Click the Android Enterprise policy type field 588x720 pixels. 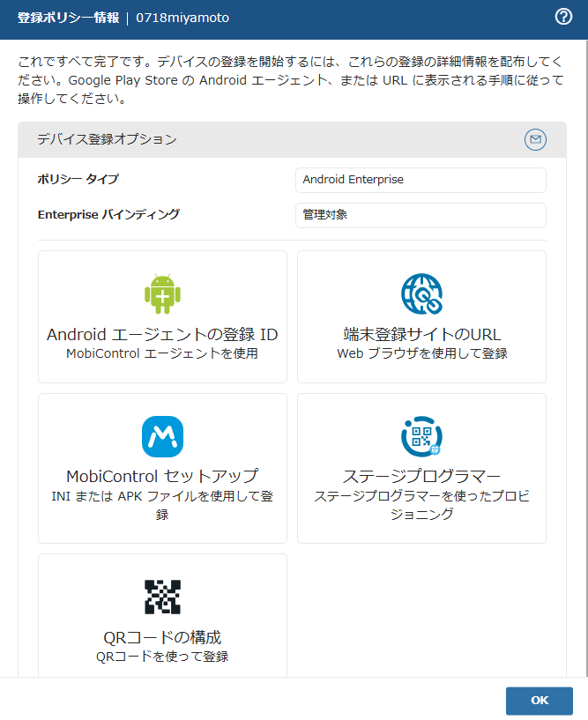(421, 180)
